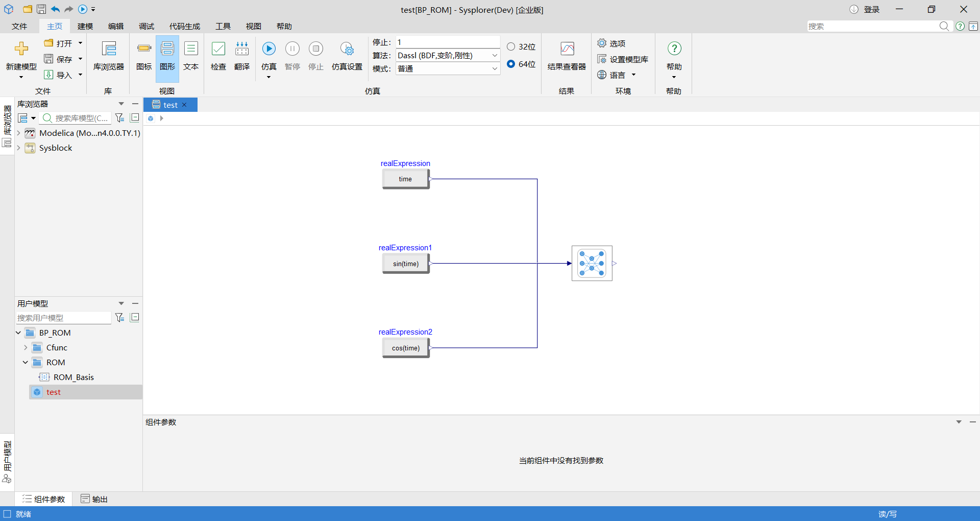Switch to Text view (文本)

191,49
